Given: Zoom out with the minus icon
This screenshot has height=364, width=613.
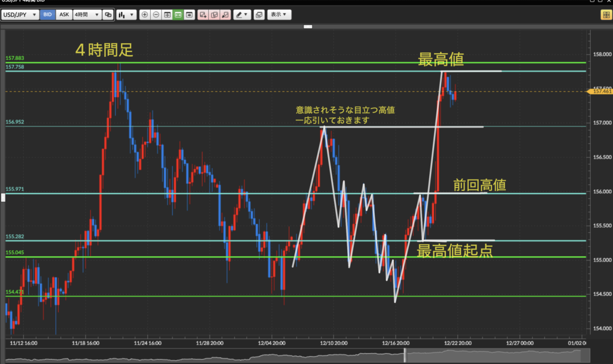Looking at the screenshot, I should click(156, 14).
